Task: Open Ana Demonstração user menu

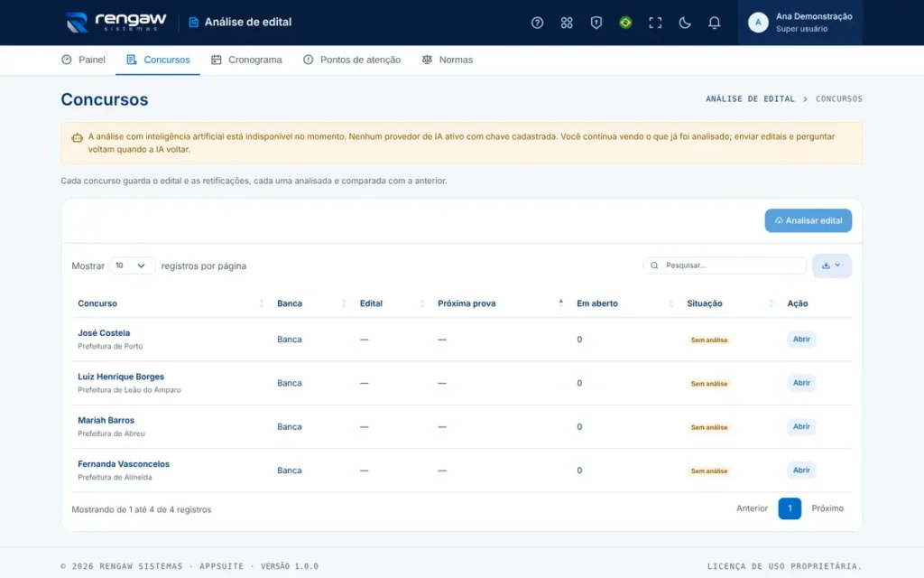Action: [x=799, y=23]
